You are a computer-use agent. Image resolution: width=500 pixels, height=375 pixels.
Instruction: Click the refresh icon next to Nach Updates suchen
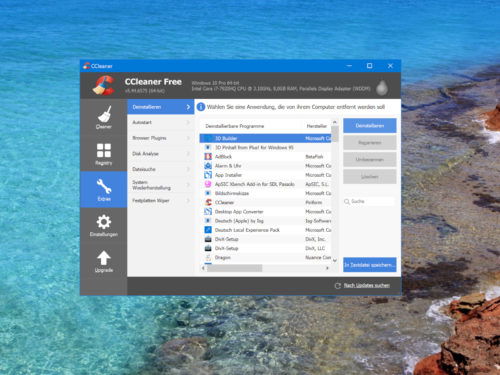(337, 286)
